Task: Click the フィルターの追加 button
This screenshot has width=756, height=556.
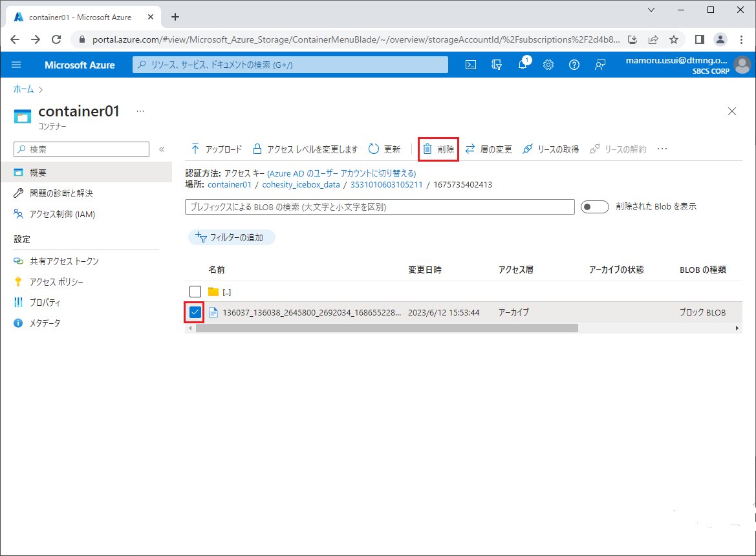Action: pos(232,237)
